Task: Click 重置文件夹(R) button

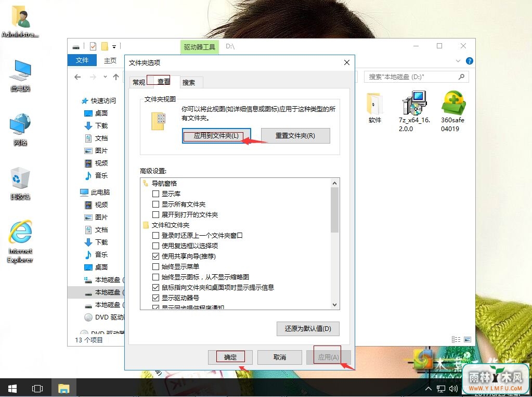Action: coord(295,136)
